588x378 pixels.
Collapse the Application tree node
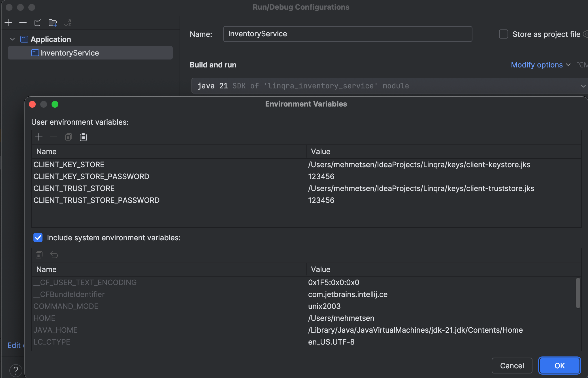pyautogui.click(x=12, y=39)
